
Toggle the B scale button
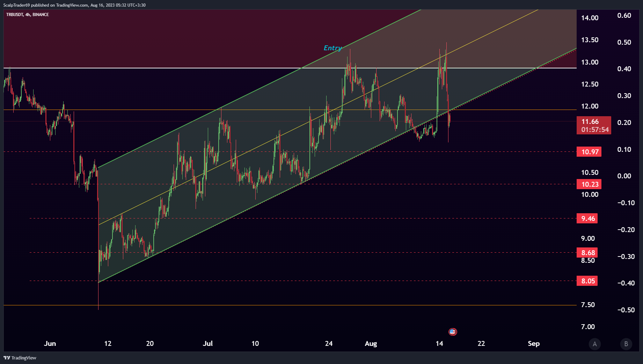pos(626,344)
